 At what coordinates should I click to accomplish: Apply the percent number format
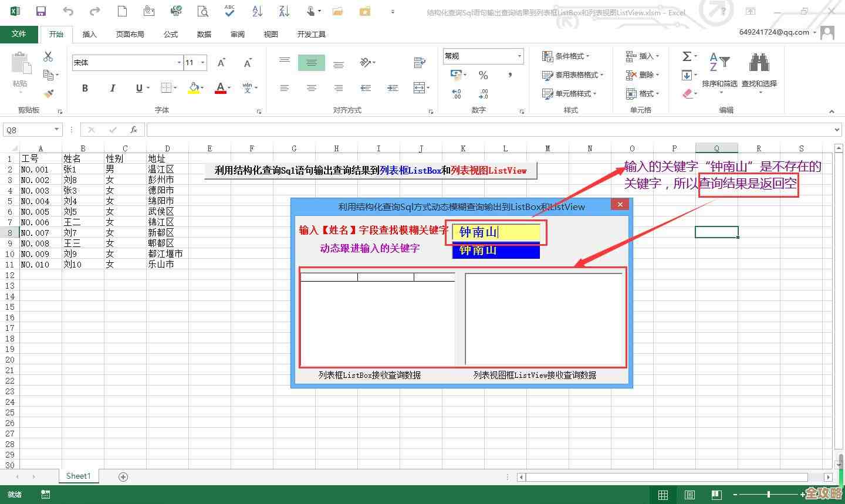484,75
